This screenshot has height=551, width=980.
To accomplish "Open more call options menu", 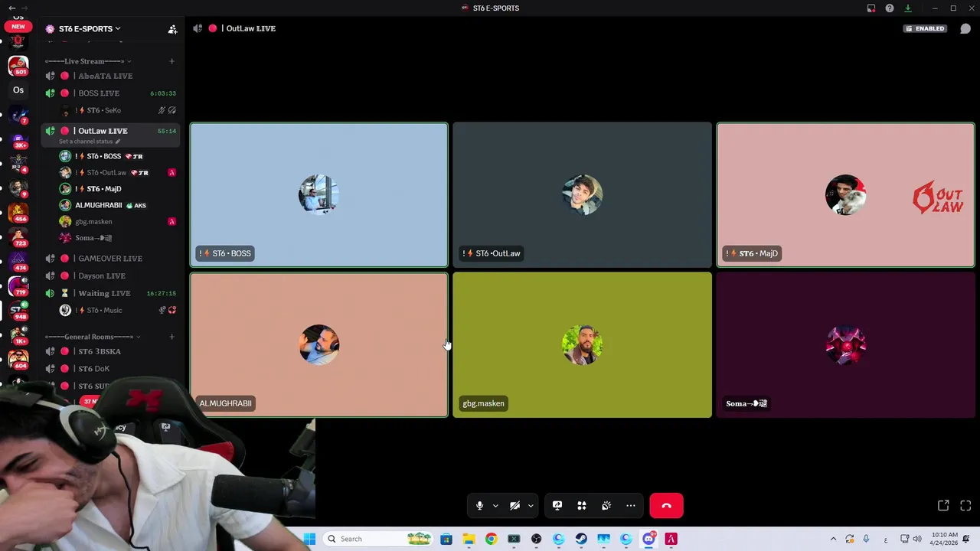I will click(631, 506).
